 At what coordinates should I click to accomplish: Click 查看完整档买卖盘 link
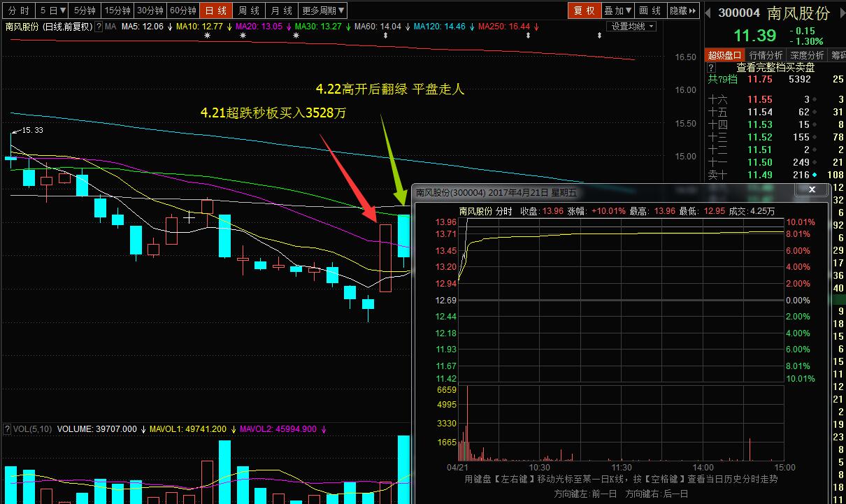tap(775, 68)
